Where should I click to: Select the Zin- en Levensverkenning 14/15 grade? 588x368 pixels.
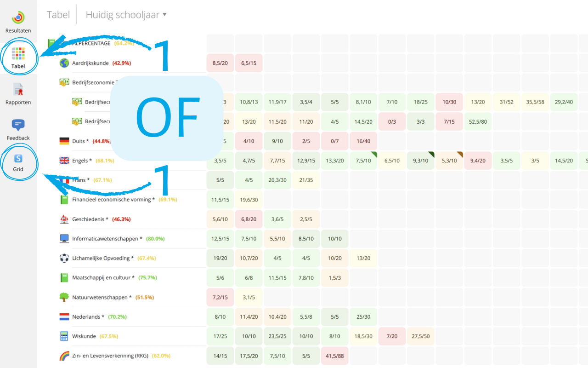pyautogui.click(x=220, y=356)
